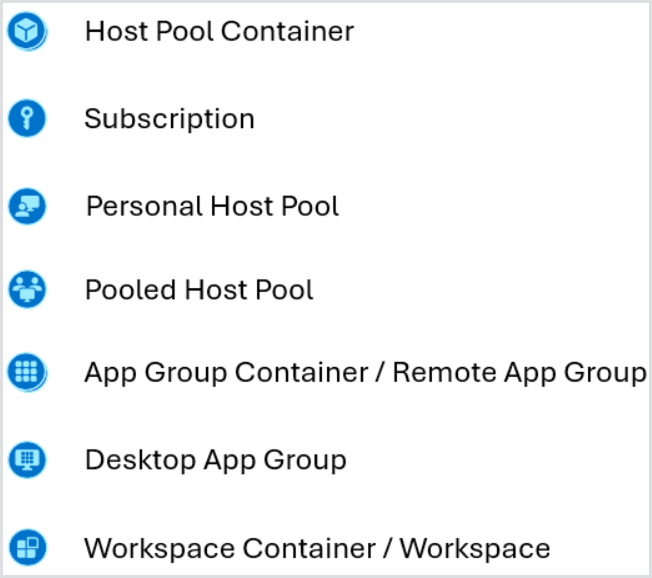Screen dimensions: 652x578
Task: Select the 'Remote App Group' text portion
Action: (519, 373)
